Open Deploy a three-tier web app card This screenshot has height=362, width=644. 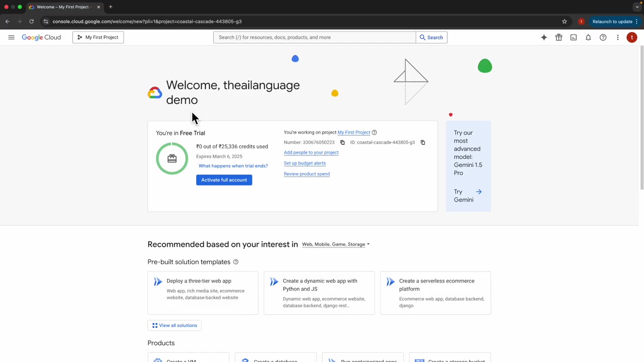(203, 293)
